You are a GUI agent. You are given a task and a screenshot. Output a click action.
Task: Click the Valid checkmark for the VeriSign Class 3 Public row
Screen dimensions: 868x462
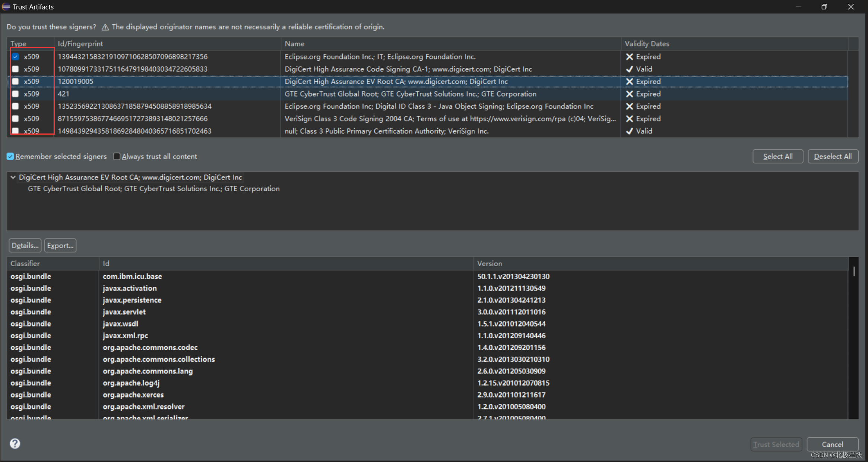629,131
